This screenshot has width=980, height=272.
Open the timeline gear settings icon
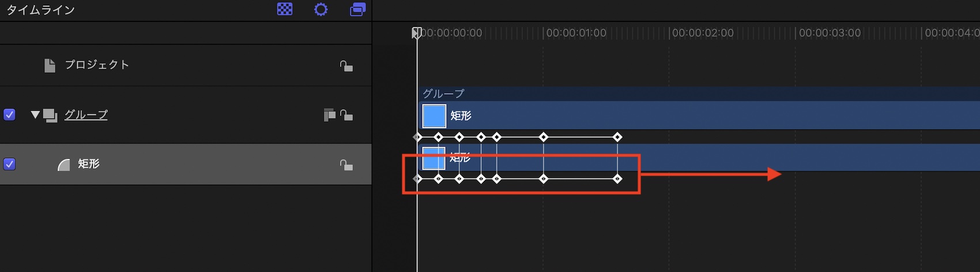(321, 9)
